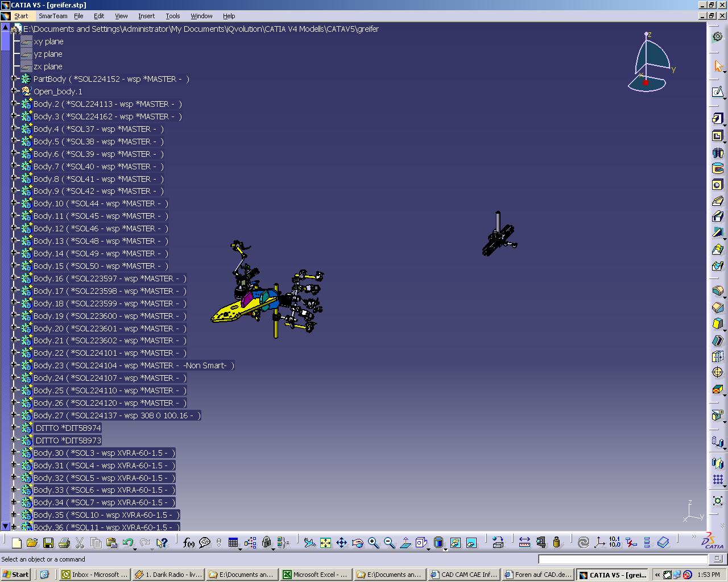Click the Design Table grid icon

click(x=233, y=543)
